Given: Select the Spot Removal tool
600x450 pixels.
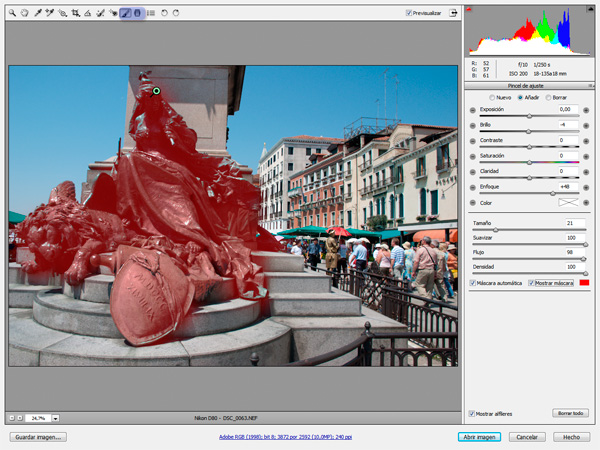Looking at the screenshot, I should click(x=100, y=13).
